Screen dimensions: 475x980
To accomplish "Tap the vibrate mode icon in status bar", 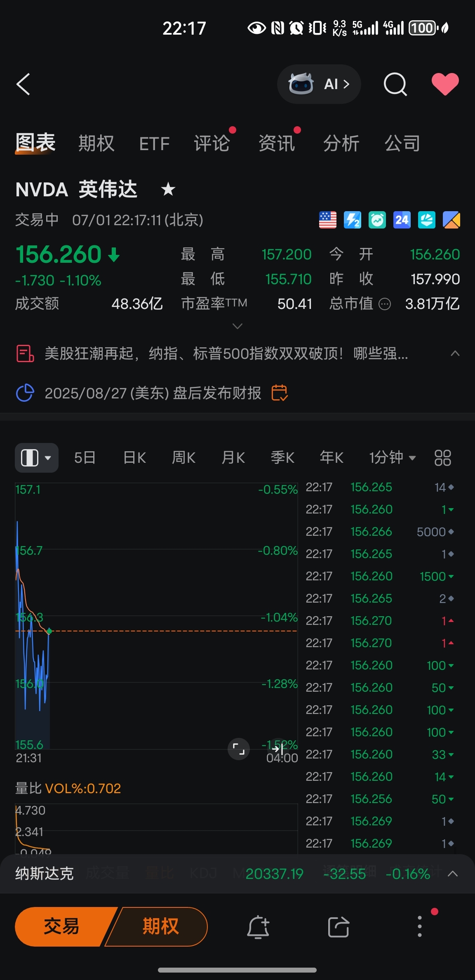I will click(x=317, y=28).
